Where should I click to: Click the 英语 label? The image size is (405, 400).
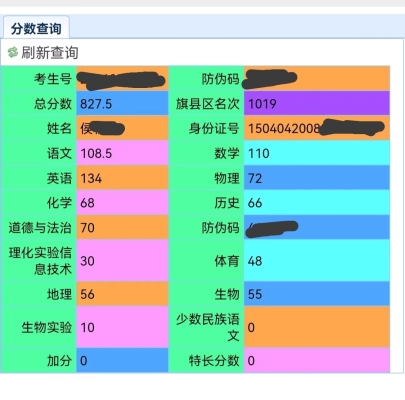(x=59, y=178)
